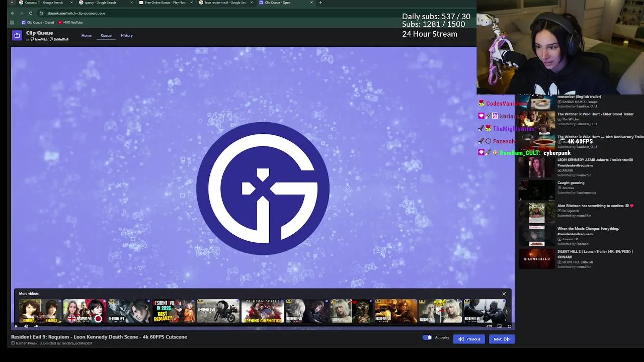
Task: Mute the video with the volume icon
Action: click(26, 326)
